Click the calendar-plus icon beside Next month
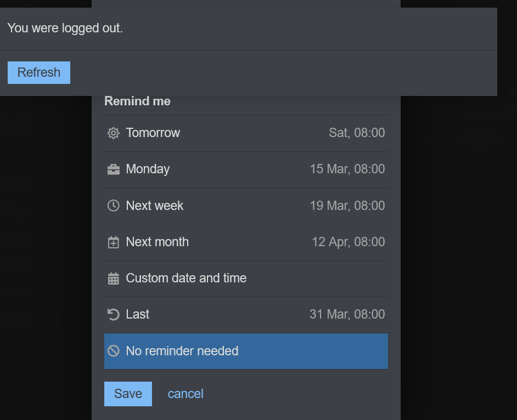The height and width of the screenshot is (420, 517). click(114, 242)
